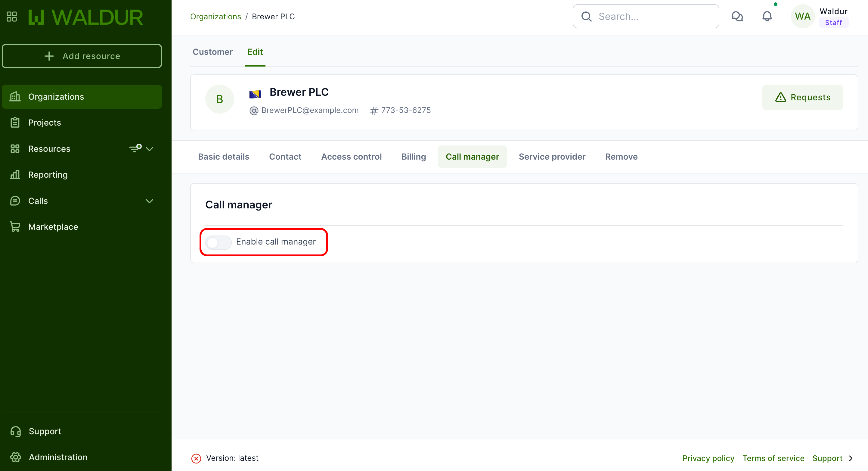
Task: Expand the footer arrow next to Support
Action: 851,458
